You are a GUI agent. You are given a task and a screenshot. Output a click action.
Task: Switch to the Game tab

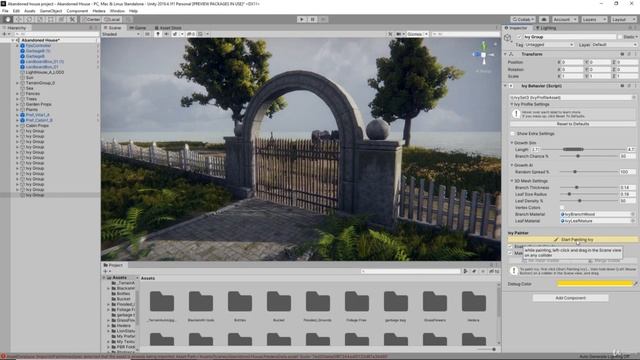point(138,28)
